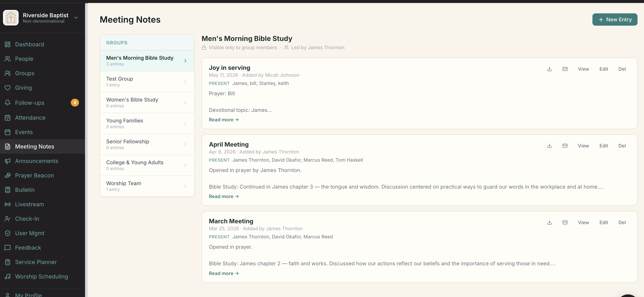The width and height of the screenshot is (644, 297).
Task: Click the Riverside Baptist church logo
Action: (x=11, y=18)
